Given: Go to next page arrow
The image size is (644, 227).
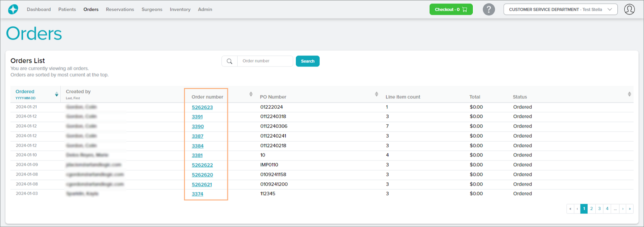Looking at the screenshot, I should [x=623, y=208].
